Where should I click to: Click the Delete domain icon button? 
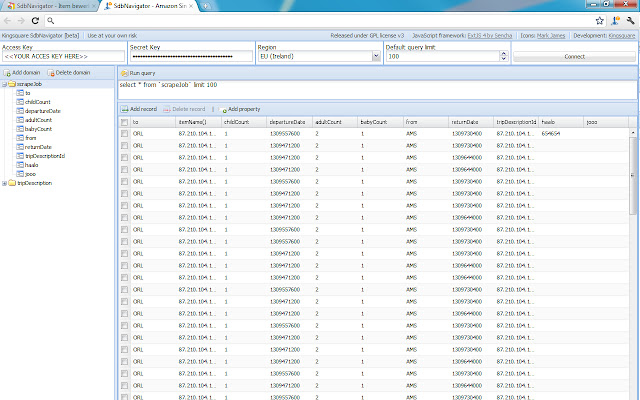69,73
